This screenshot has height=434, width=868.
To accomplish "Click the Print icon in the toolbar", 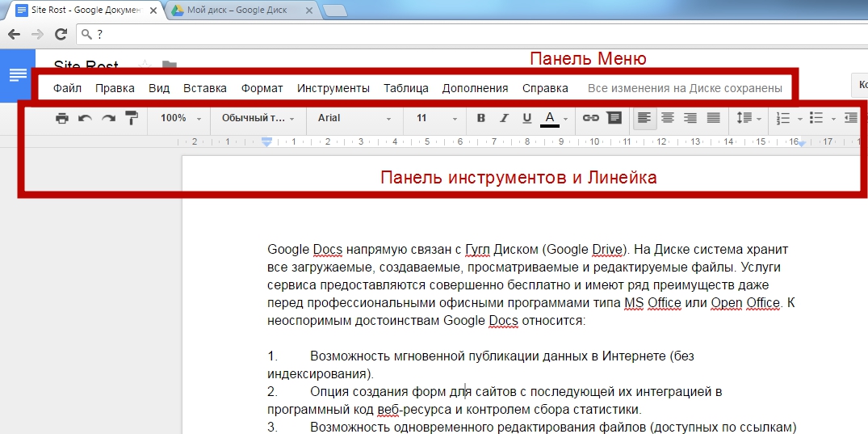I will click(x=62, y=118).
